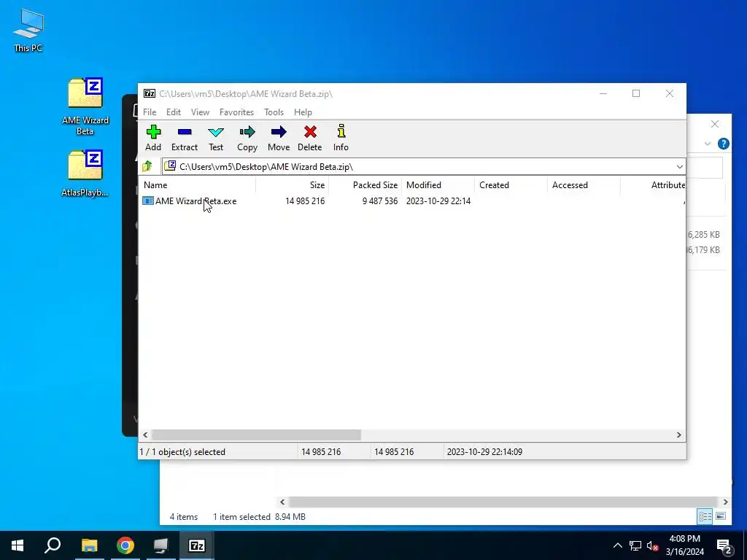
Task: Open the Windows Start menu
Action: click(18, 545)
